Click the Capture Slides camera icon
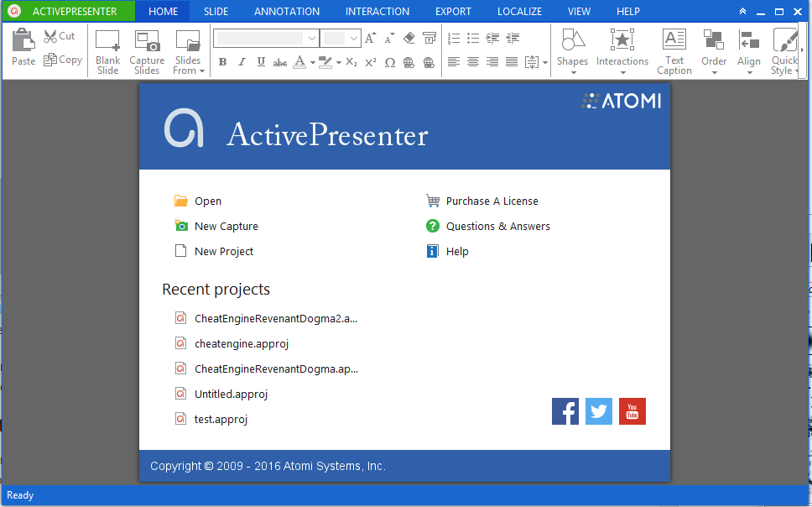The width and height of the screenshot is (812, 507). [x=147, y=40]
